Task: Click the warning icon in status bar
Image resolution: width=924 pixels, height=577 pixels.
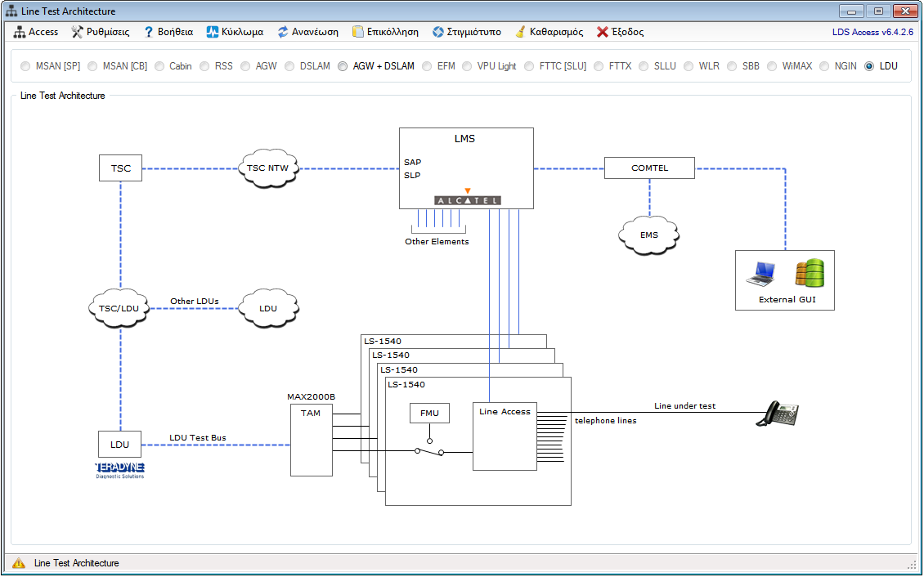Action: click(19, 563)
